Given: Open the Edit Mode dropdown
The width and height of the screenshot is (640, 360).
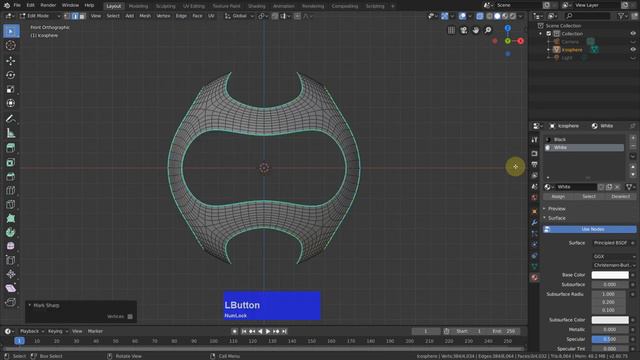Looking at the screenshot, I should pyautogui.click(x=40, y=16).
